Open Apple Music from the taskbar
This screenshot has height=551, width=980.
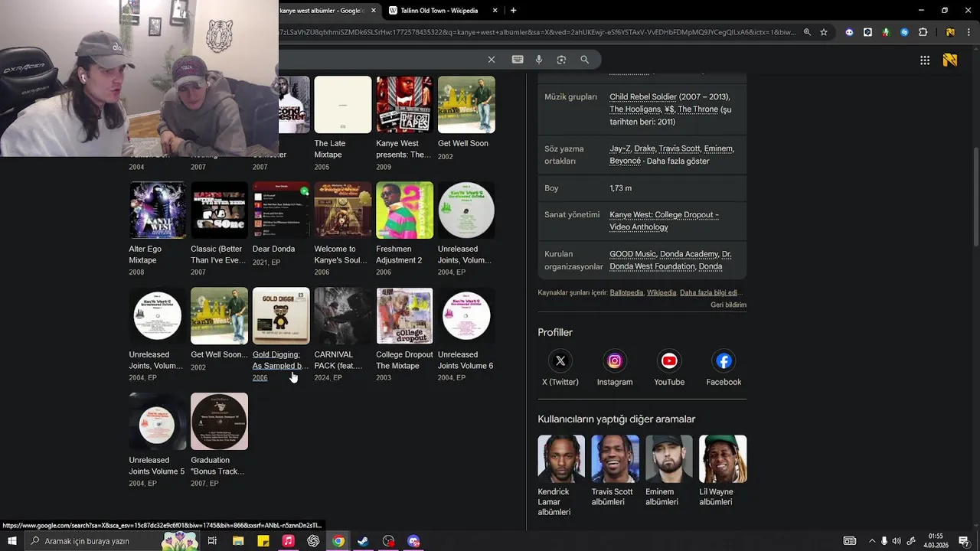point(288,541)
